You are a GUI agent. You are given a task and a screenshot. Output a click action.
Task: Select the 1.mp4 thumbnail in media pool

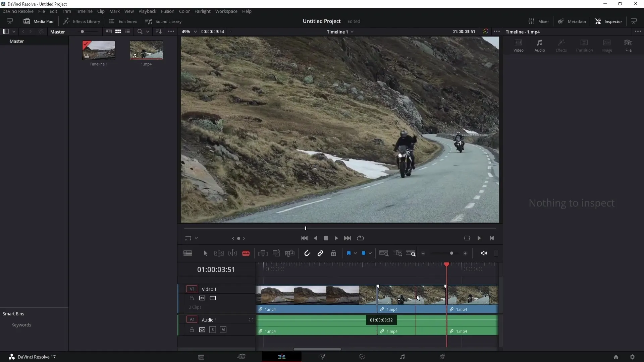146,50
